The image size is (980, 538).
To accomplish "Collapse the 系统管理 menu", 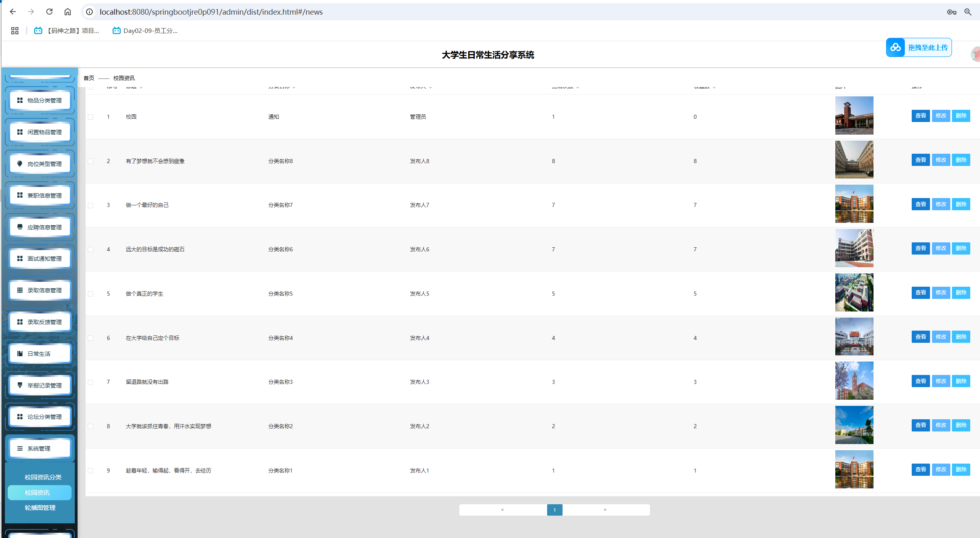I will pos(40,449).
